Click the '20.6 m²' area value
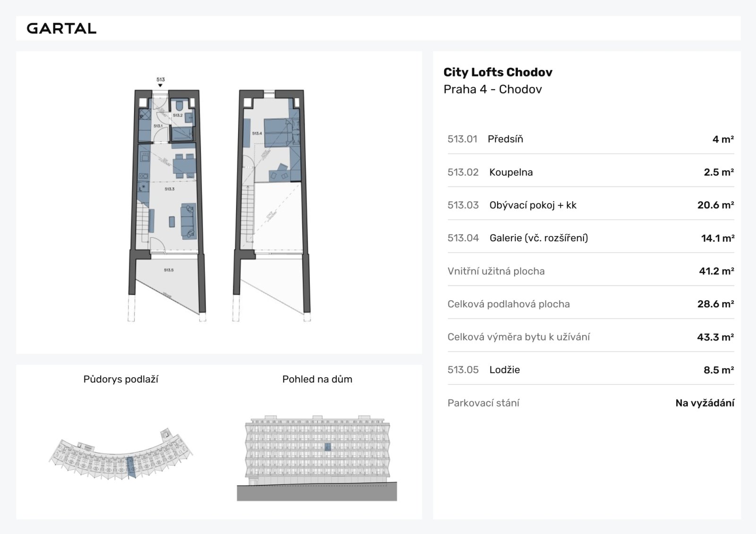Image resolution: width=756 pixels, height=534 pixels. 716,205
